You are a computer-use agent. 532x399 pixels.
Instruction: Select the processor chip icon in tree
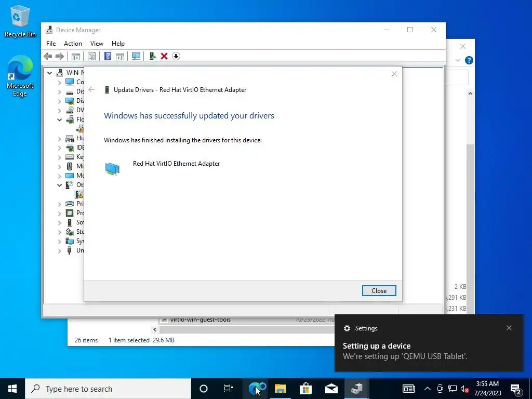coord(70,213)
